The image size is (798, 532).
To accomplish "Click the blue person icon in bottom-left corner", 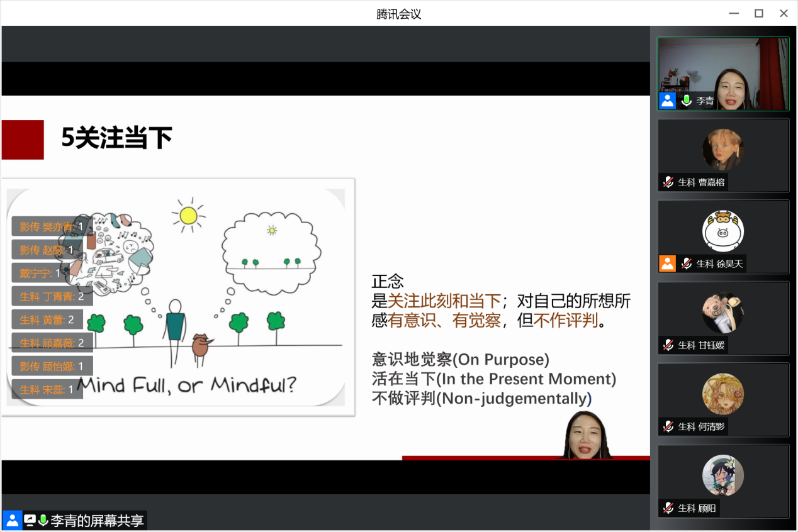I will click(12, 520).
